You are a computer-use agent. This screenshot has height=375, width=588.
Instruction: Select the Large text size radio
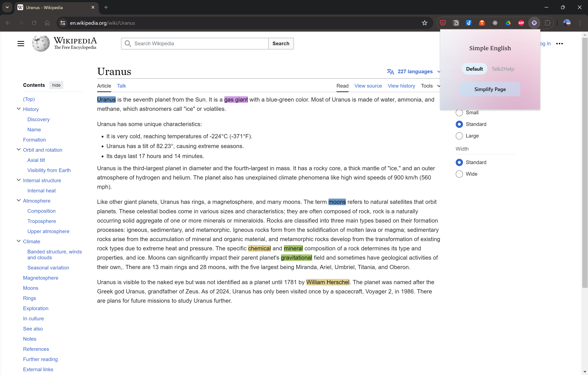coord(459,136)
